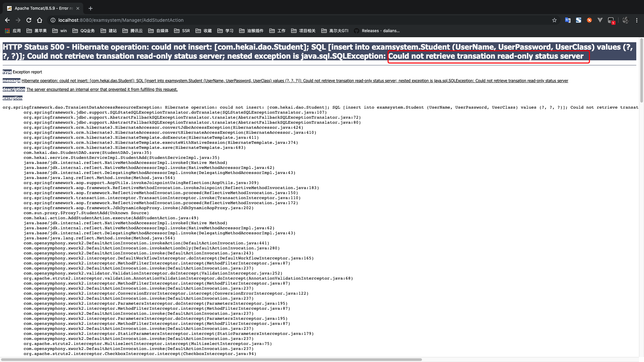View site information for localhost
This screenshot has width=644, height=362.
pos(53,20)
